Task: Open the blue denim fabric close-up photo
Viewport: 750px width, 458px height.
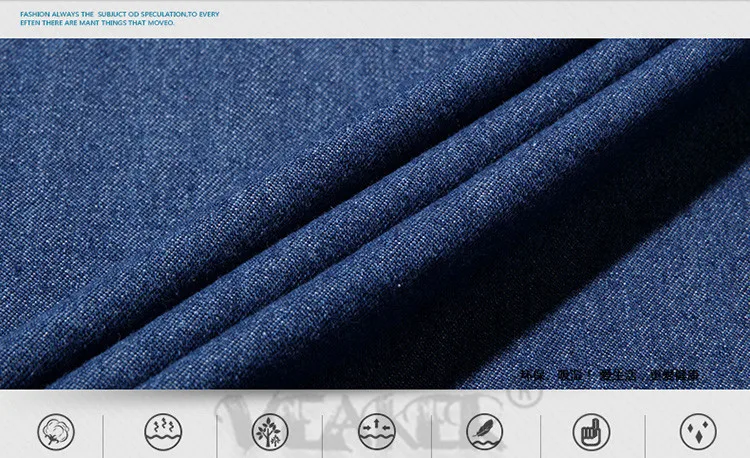Action: [x=375, y=213]
